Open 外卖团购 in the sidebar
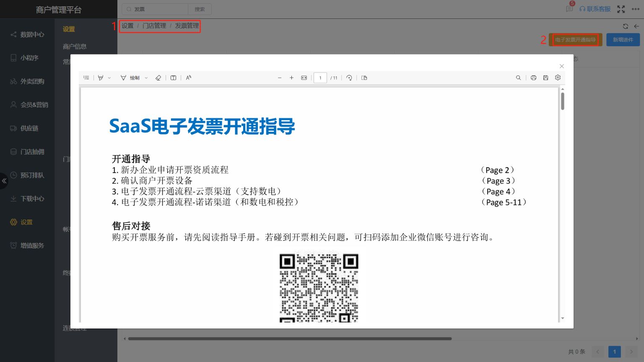The image size is (644, 362). click(x=27, y=81)
